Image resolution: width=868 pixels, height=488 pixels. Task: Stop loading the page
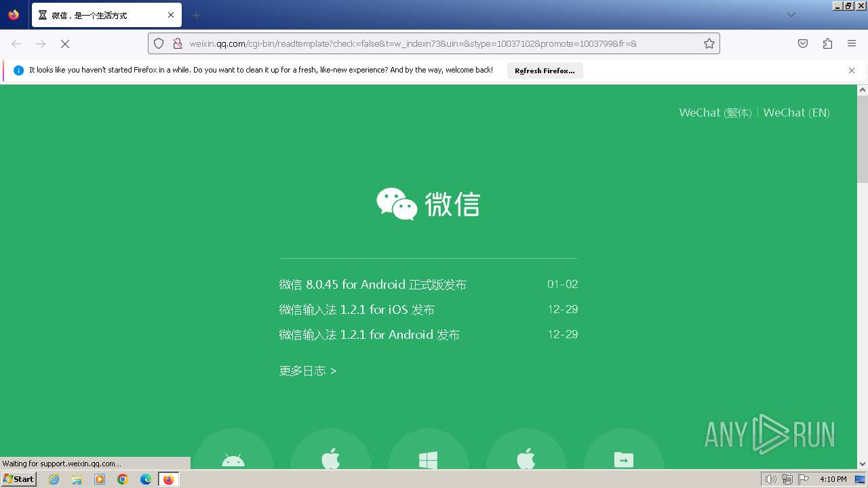(65, 43)
